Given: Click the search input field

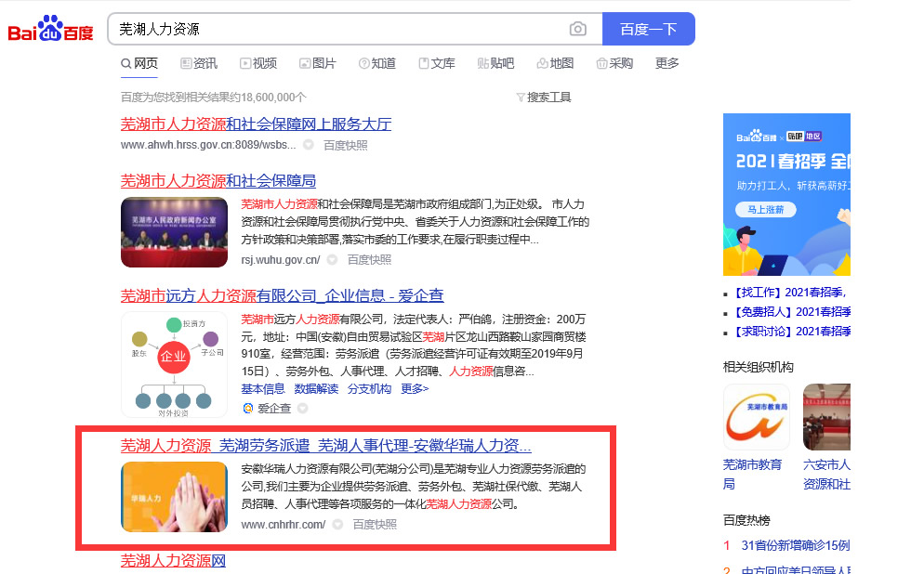Looking at the screenshot, I should point(335,29).
